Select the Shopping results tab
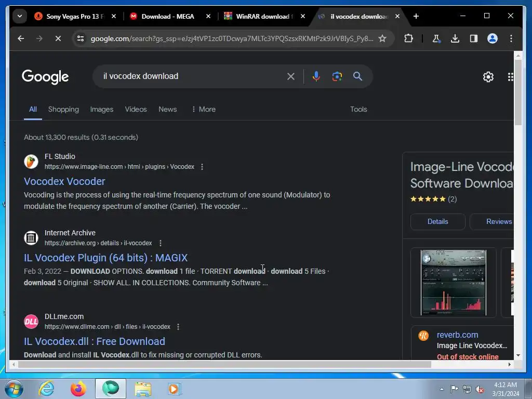Screen dimensions: 532x399 coord(63,109)
